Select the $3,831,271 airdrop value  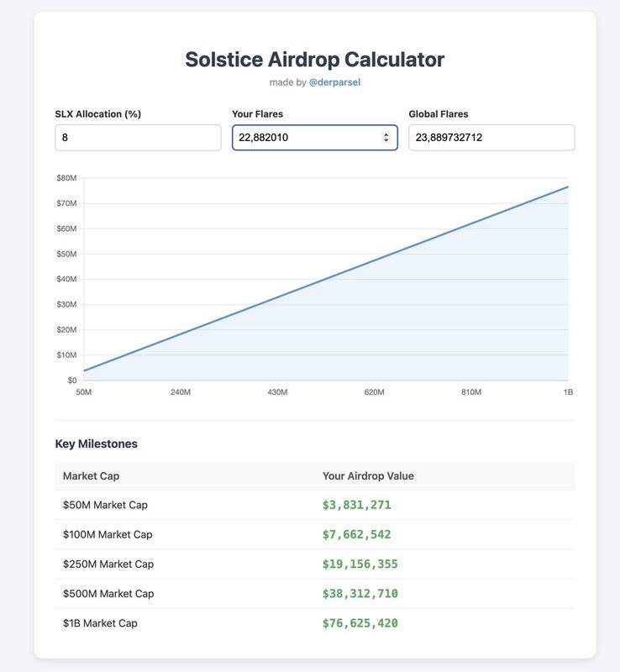coord(357,505)
